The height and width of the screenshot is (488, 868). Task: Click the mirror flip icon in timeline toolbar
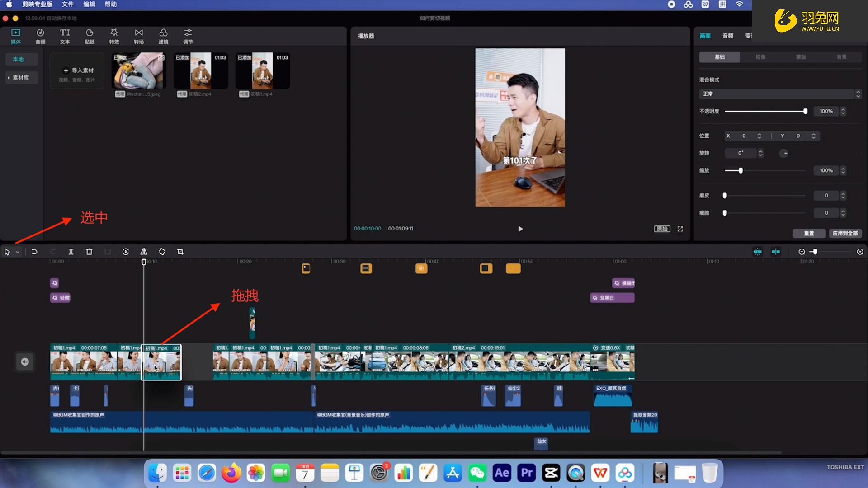point(144,252)
